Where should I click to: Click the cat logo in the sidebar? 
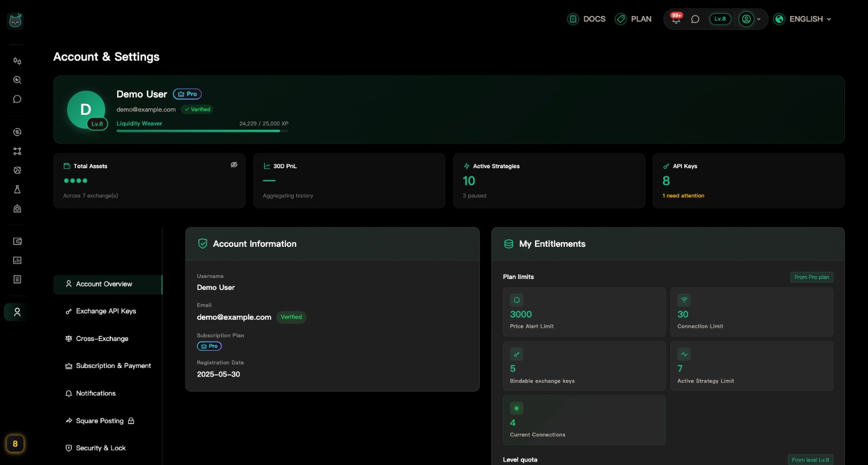coord(15,21)
